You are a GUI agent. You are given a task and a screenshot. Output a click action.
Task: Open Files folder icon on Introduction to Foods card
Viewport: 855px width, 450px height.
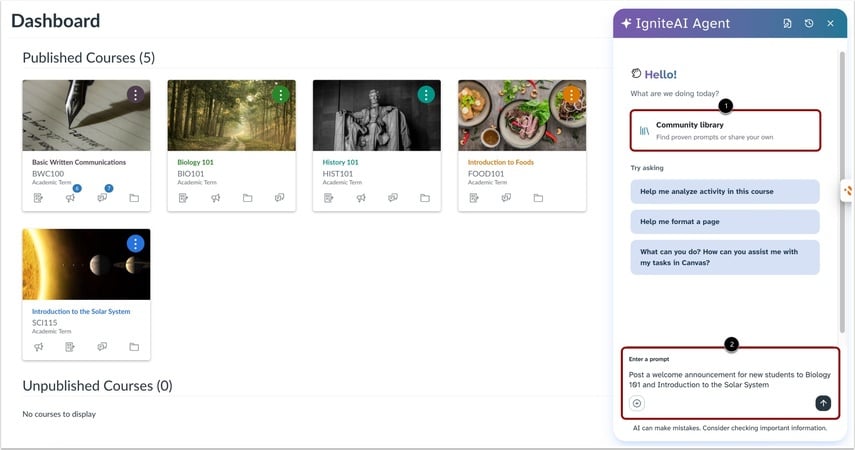point(538,198)
